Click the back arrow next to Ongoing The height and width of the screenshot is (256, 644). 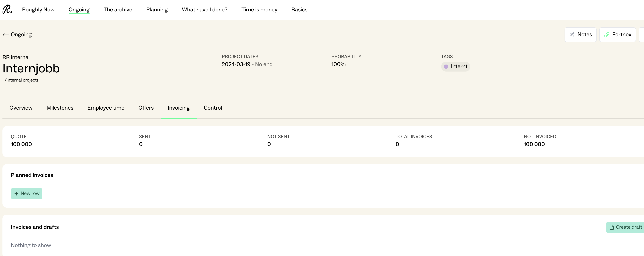6,35
